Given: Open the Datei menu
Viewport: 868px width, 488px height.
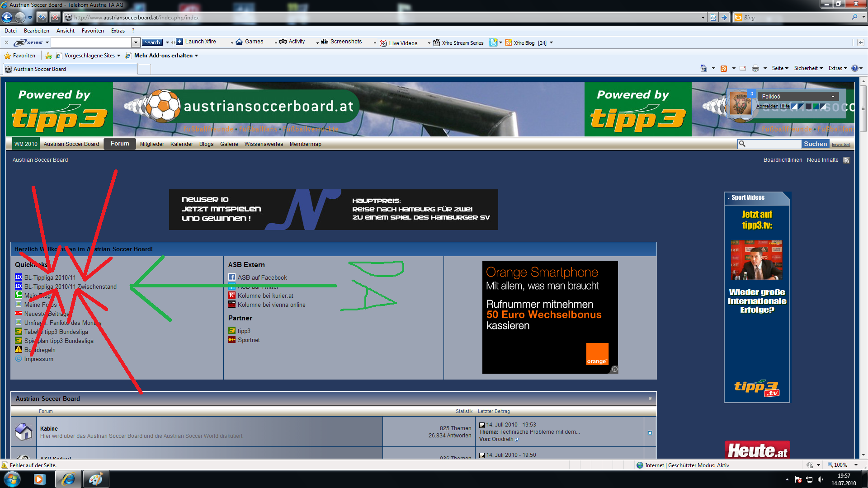Looking at the screenshot, I should pyautogui.click(x=10, y=31).
